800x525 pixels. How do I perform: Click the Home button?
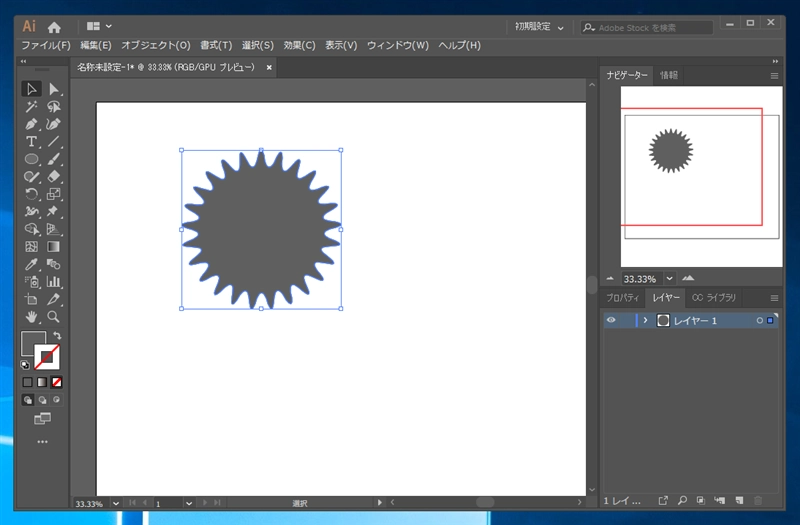(x=54, y=27)
